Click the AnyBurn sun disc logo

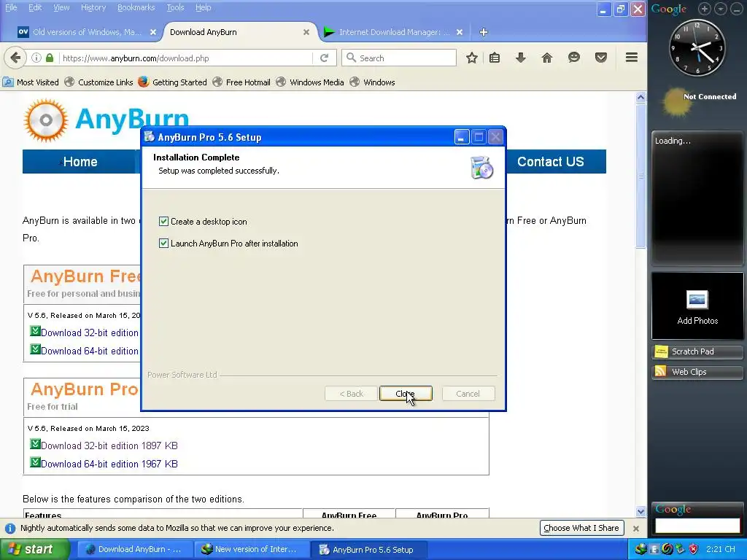click(46, 120)
